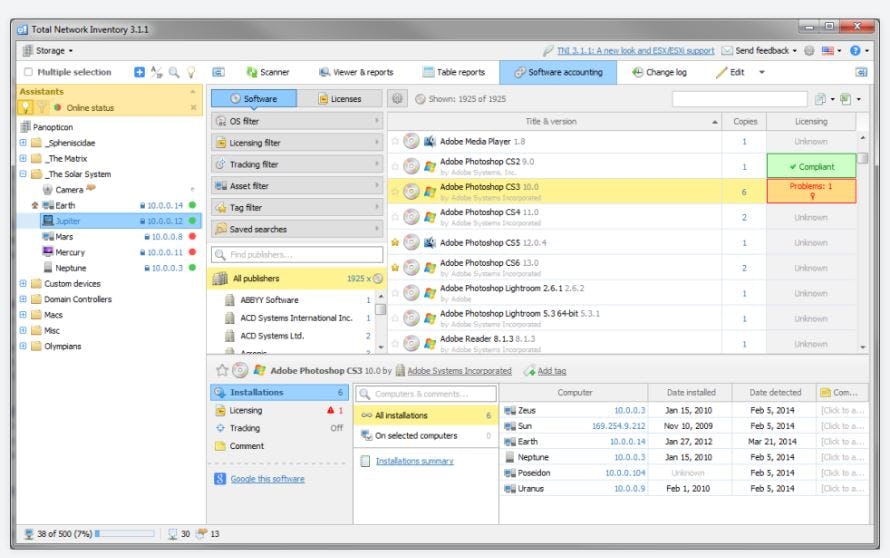
Task: Toggle favorite star for Adobe Reader 8.1.3
Action: click(x=395, y=343)
